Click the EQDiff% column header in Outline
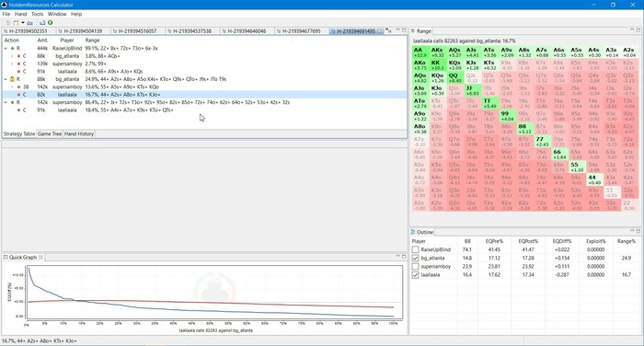This screenshot has width=644, height=346. [562, 241]
